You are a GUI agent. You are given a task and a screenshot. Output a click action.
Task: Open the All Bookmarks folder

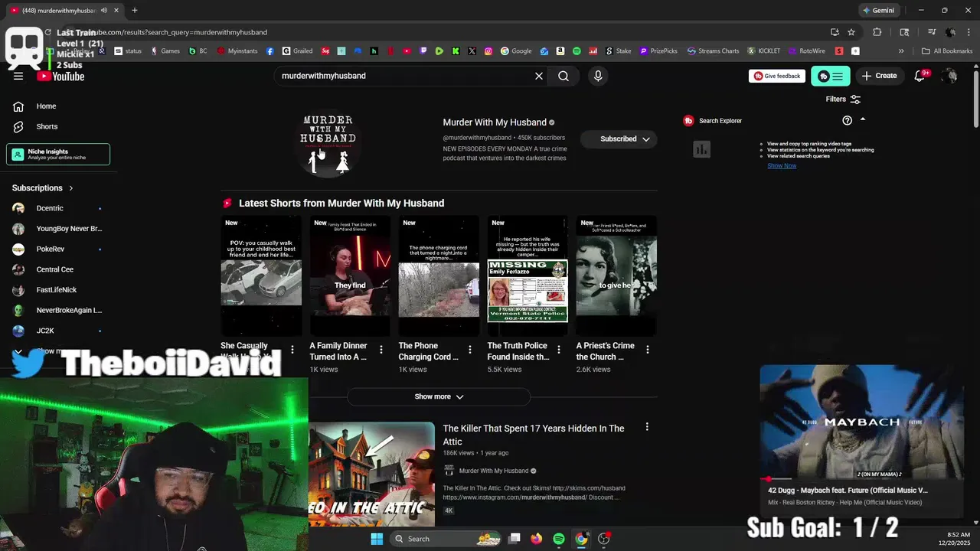click(947, 51)
